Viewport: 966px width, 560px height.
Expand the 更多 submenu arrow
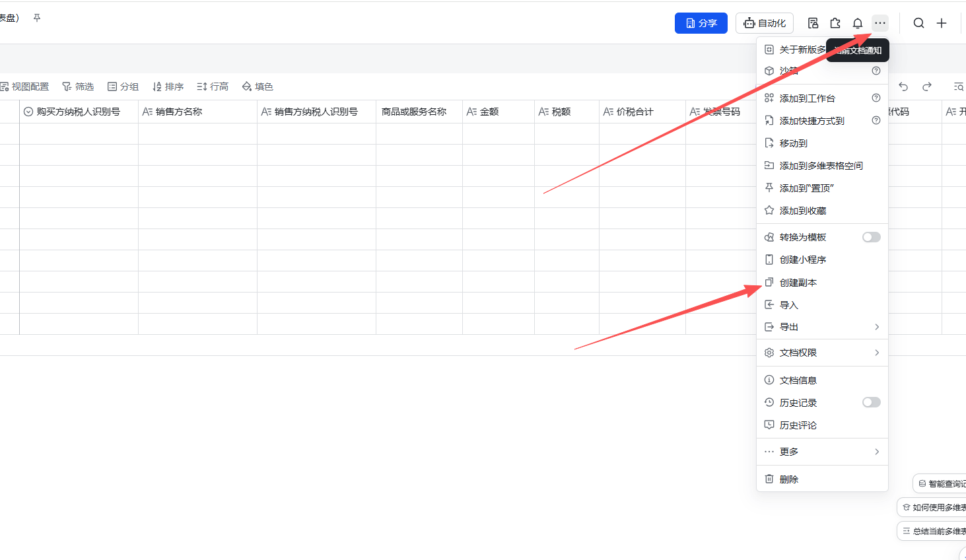[877, 452]
